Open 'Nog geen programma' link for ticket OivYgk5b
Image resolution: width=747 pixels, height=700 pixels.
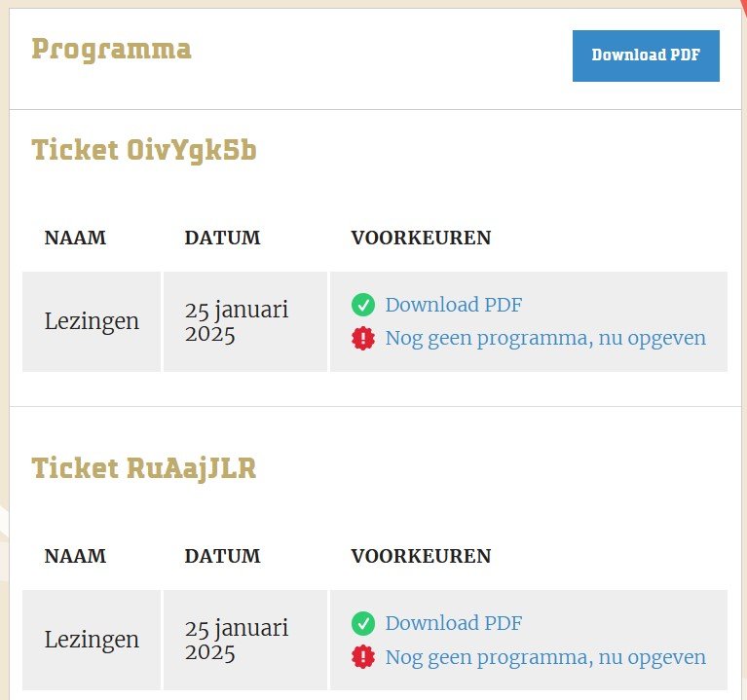[545, 339]
